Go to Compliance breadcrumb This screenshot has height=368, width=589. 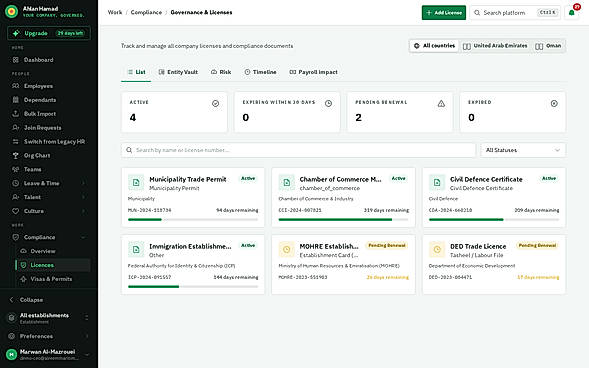point(146,12)
